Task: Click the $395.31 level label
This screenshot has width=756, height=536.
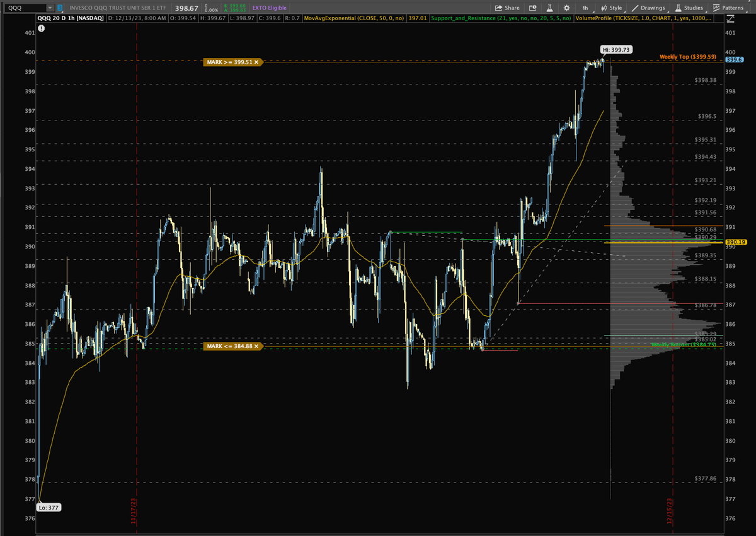Action: click(705, 139)
